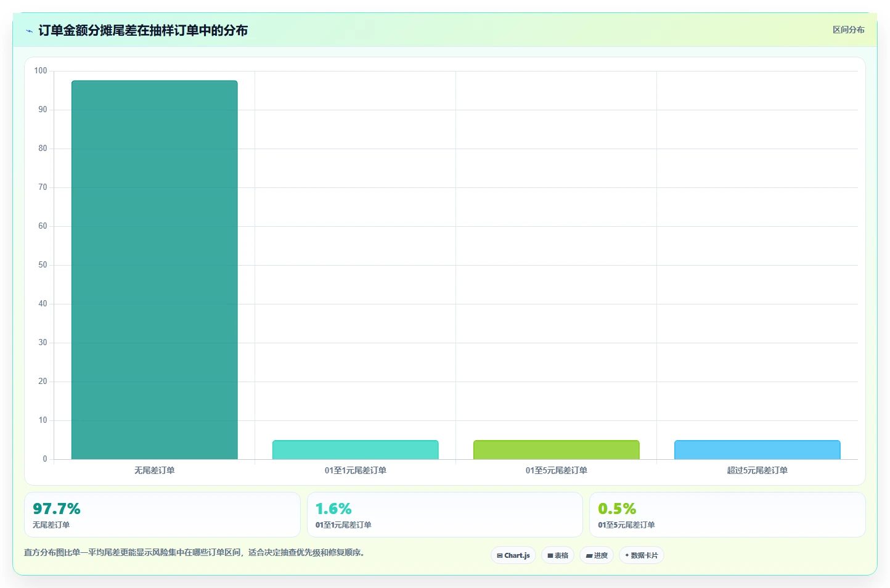Select the 进度 tag
This screenshot has width=890, height=588.
[597, 555]
